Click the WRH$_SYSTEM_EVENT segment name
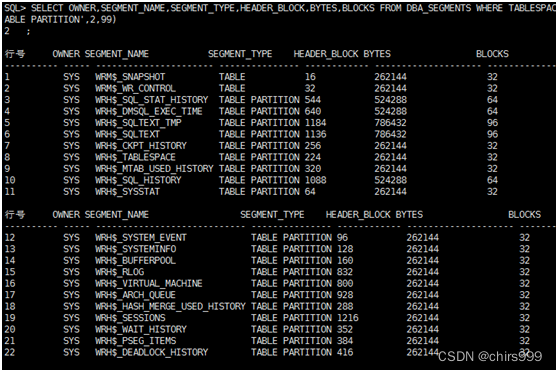Viewport: 558px width, 372px height. 141,237
